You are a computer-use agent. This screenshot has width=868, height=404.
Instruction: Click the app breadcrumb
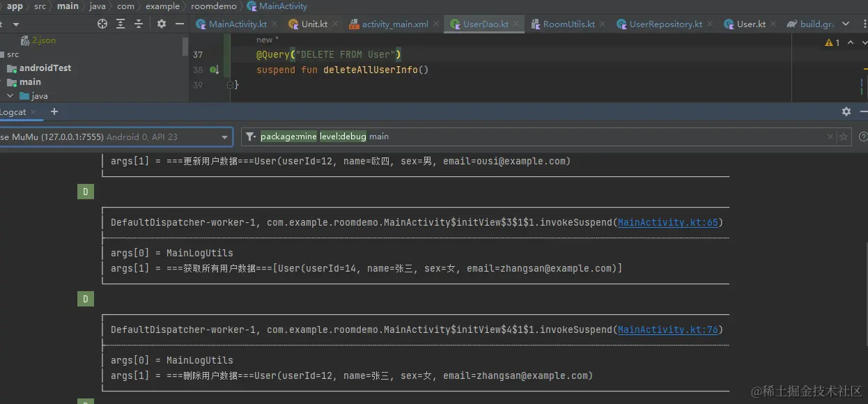[x=15, y=6]
